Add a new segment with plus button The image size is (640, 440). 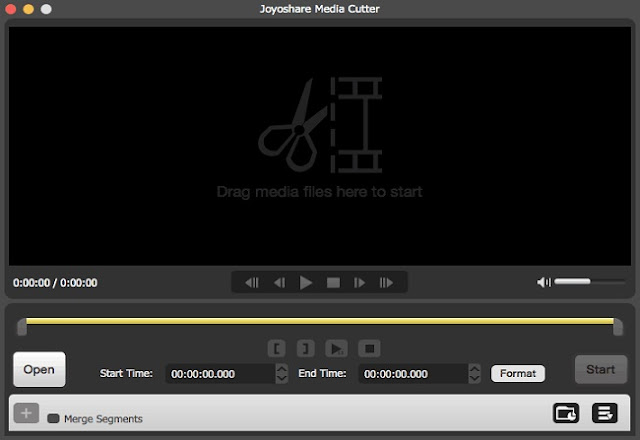pos(26,413)
